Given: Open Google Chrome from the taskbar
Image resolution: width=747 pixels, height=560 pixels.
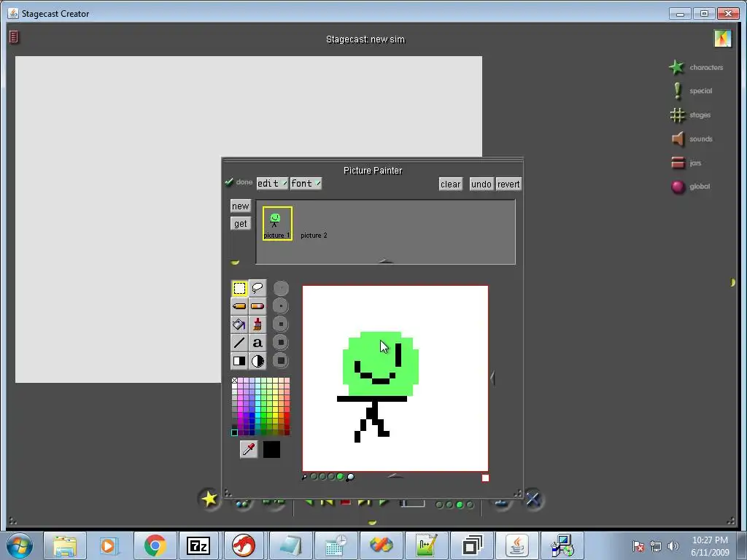Looking at the screenshot, I should pyautogui.click(x=155, y=545).
